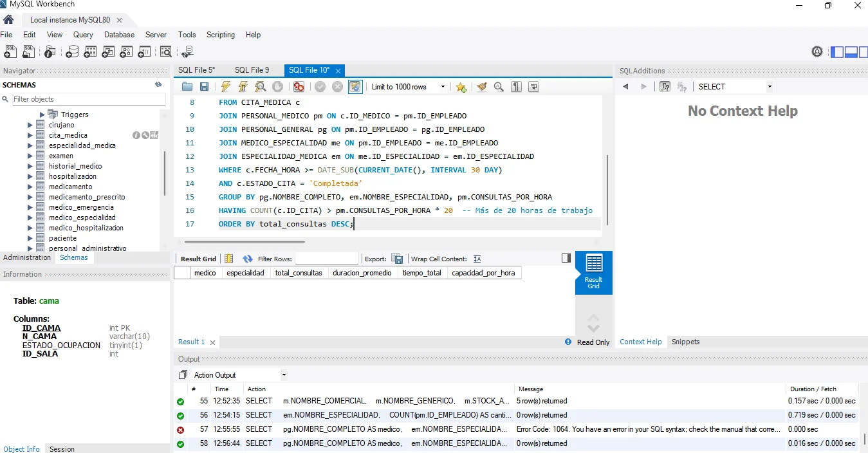
Task: Switch to the Administration tab
Action: 27,257
